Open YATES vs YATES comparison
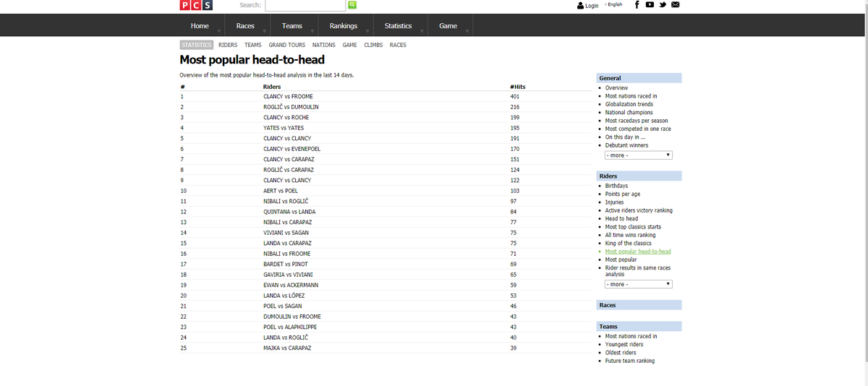 tap(283, 128)
